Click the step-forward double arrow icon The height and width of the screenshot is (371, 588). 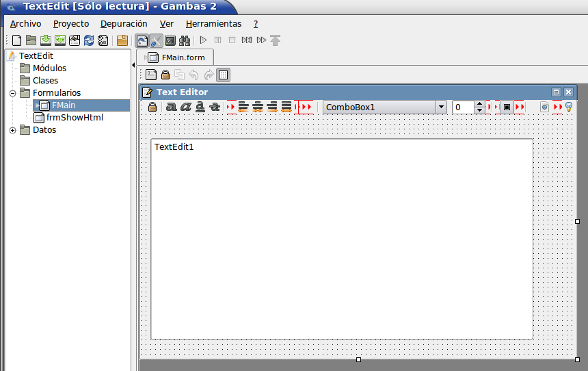(x=261, y=40)
